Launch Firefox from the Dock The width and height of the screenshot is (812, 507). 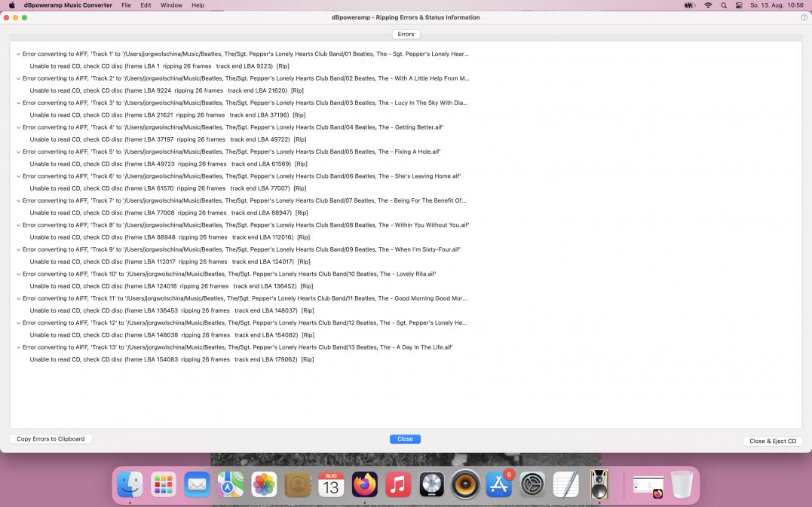click(x=365, y=484)
